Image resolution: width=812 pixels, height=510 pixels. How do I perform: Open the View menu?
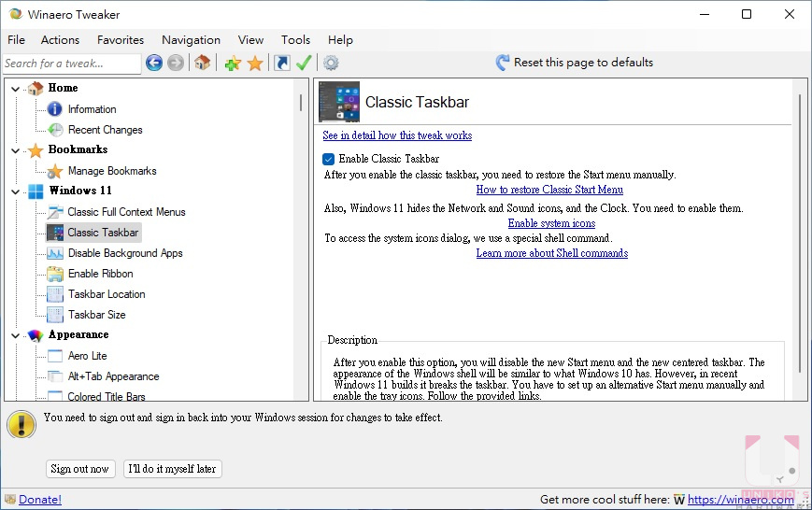click(250, 40)
